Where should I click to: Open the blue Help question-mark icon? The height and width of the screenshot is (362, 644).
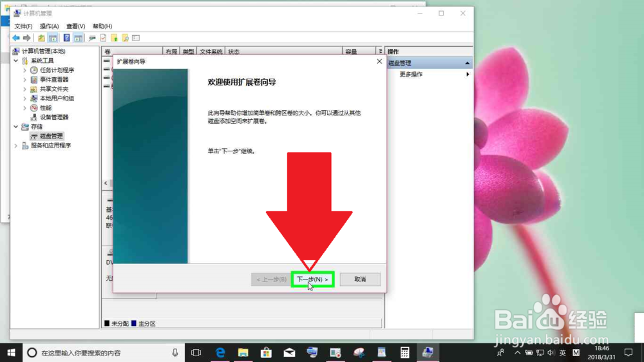[x=66, y=38]
